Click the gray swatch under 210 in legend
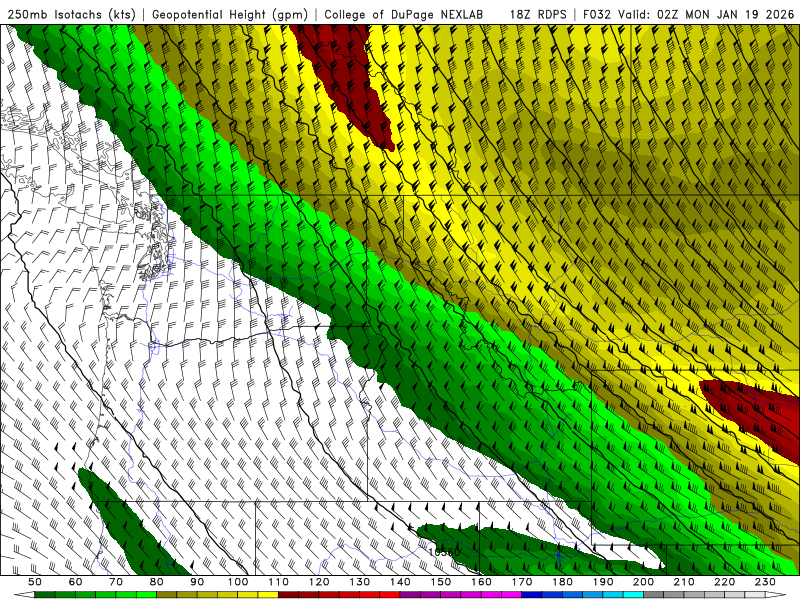The height and width of the screenshot is (600, 800). click(674, 594)
